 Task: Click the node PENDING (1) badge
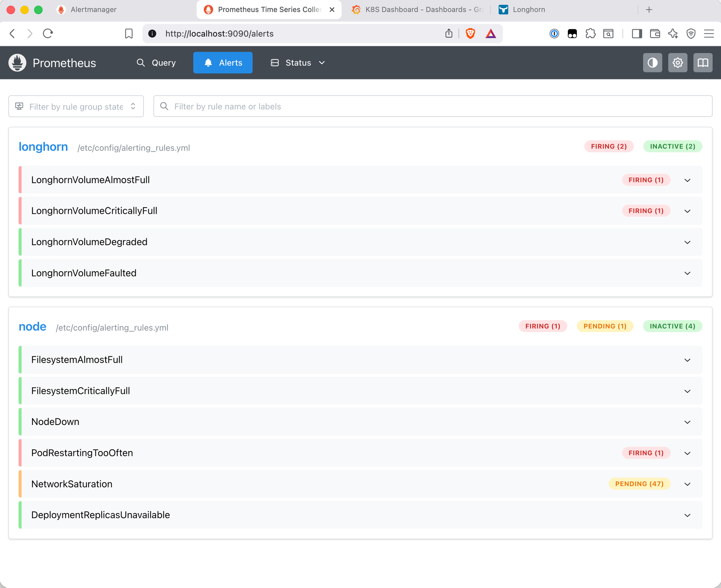pos(605,326)
